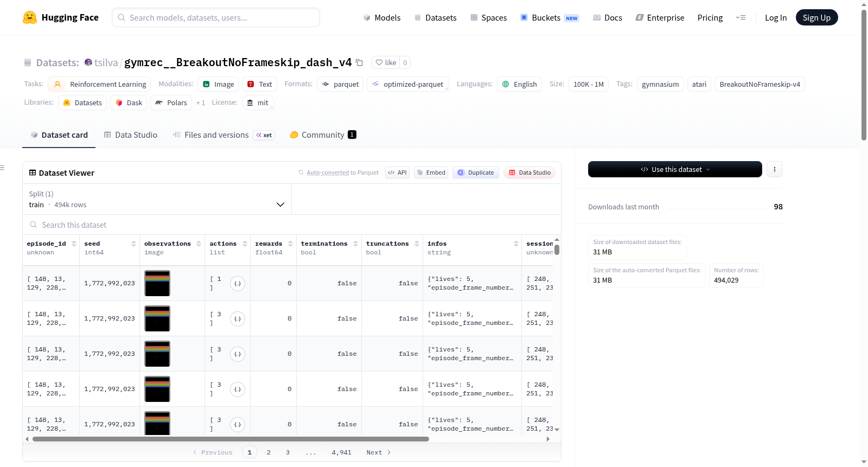Focus the top search models field
The image size is (868, 467).
(216, 17)
